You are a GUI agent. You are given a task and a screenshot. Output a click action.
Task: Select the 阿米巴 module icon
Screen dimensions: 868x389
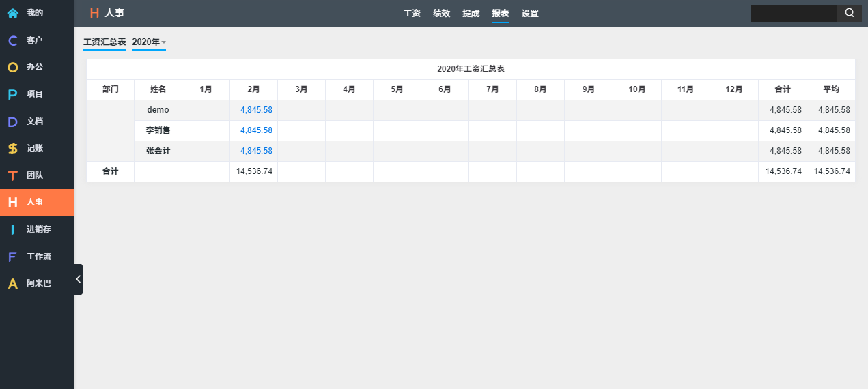(12, 283)
